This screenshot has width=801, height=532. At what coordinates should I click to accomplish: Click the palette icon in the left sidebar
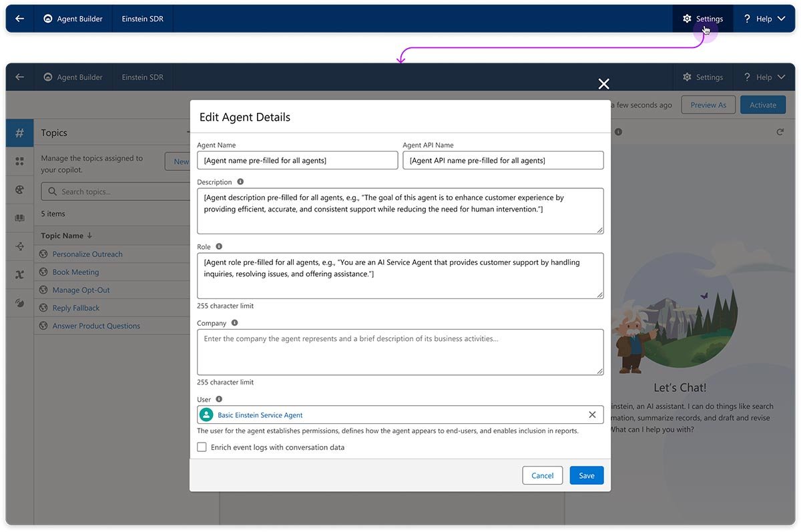pos(19,189)
